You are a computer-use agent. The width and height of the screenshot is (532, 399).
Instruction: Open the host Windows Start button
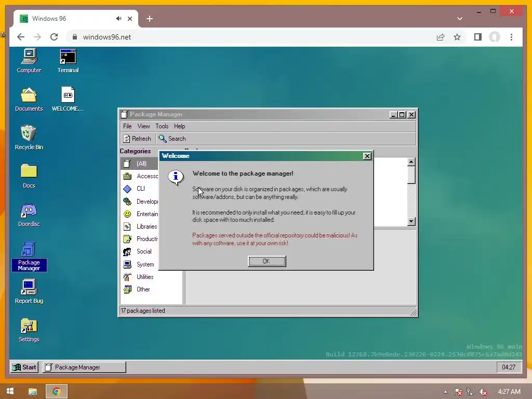click(x=10, y=391)
